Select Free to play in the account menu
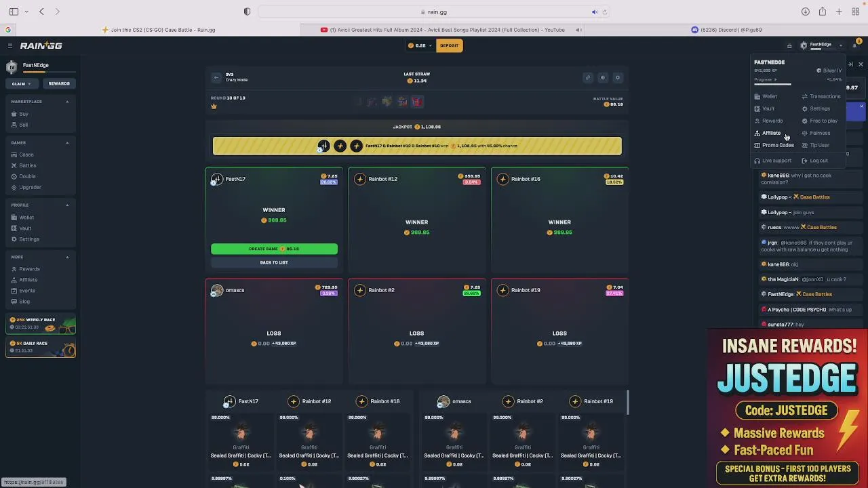Image resolution: width=868 pixels, height=488 pixels. tap(819, 121)
